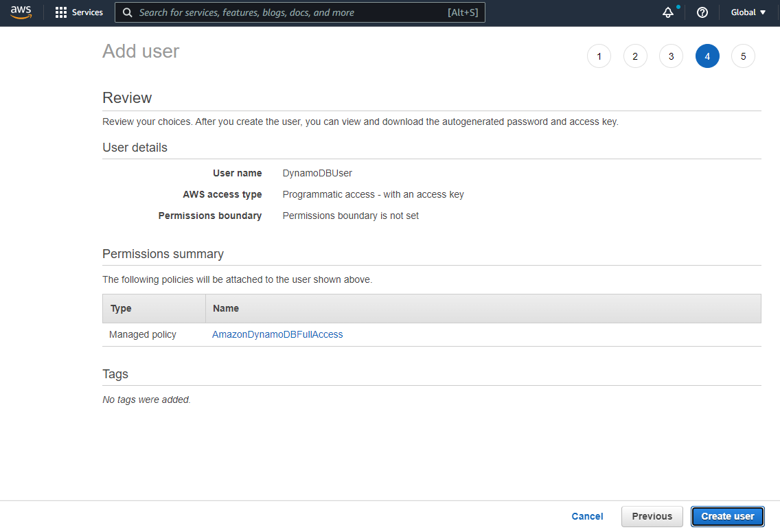Go to wizard step 2
Viewport: 780px width, 532px height.
635,56
